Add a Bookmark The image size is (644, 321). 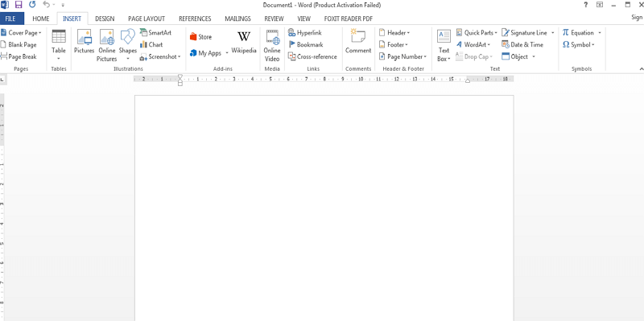point(306,45)
